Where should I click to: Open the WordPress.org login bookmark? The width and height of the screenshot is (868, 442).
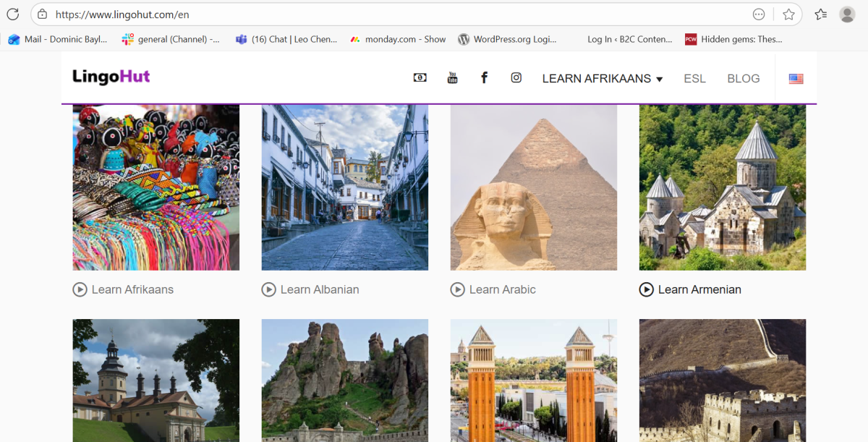(x=507, y=40)
